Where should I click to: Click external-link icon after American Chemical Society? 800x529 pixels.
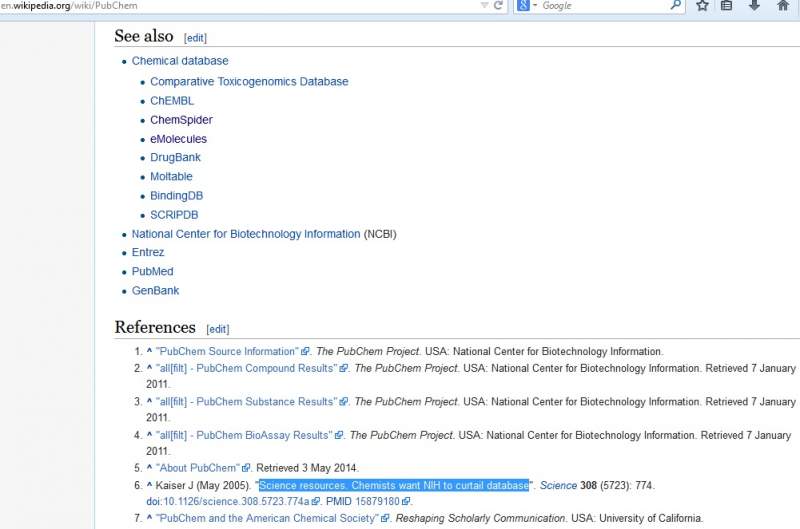coord(385,518)
